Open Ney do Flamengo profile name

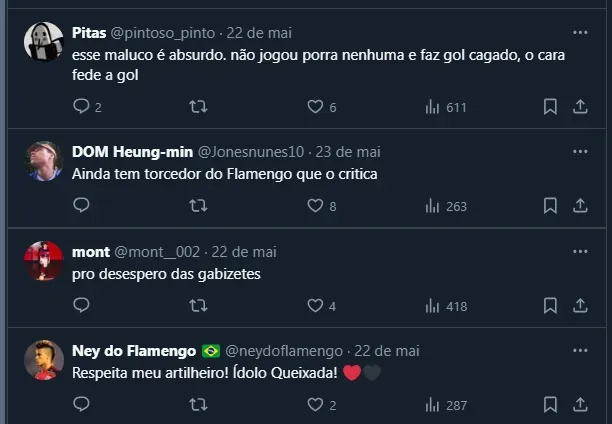coord(135,351)
